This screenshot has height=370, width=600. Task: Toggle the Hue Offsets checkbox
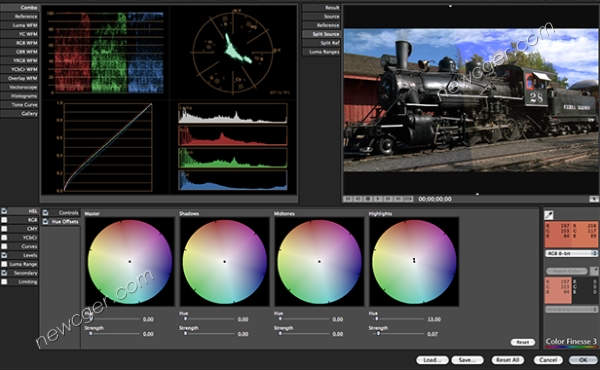tap(46, 222)
